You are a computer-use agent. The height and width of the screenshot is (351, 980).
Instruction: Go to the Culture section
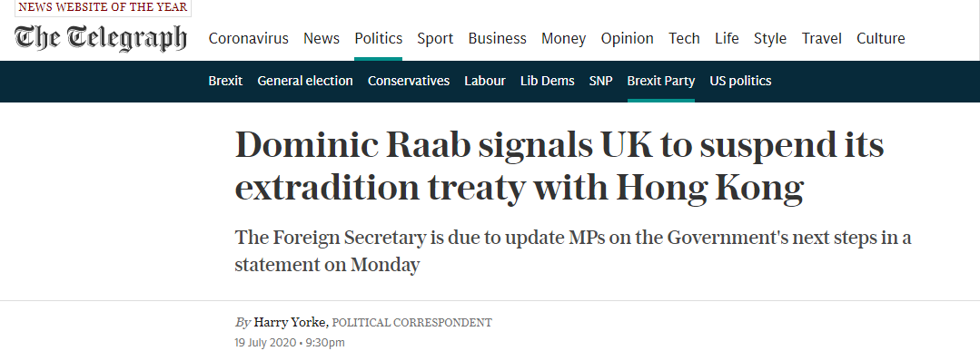click(x=881, y=39)
